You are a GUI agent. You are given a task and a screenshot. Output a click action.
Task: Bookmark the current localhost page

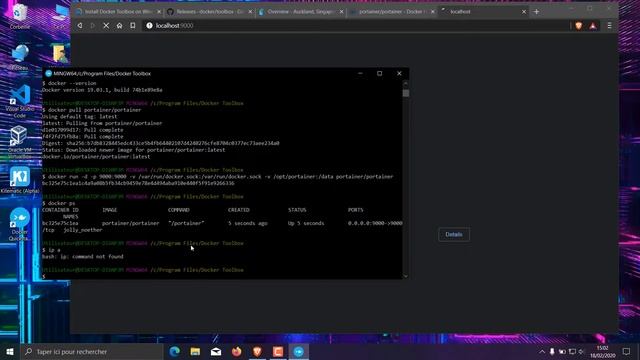pyautogui.click(x=133, y=25)
